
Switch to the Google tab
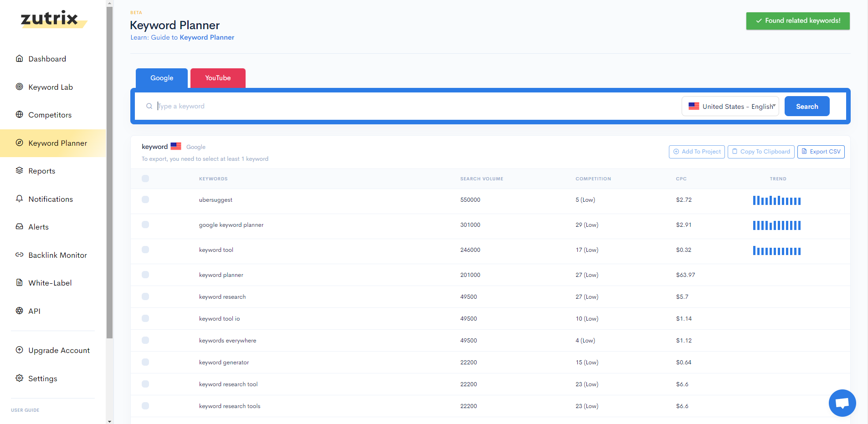pyautogui.click(x=162, y=78)
